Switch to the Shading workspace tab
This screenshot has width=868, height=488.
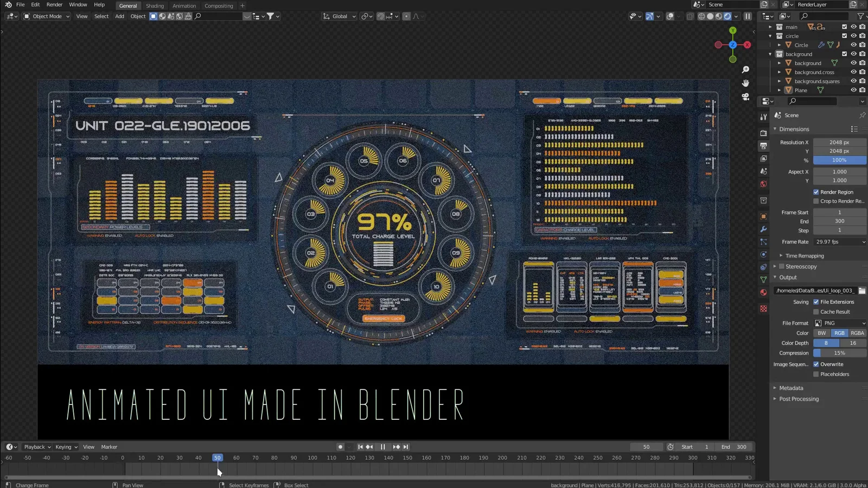(155, 5)
